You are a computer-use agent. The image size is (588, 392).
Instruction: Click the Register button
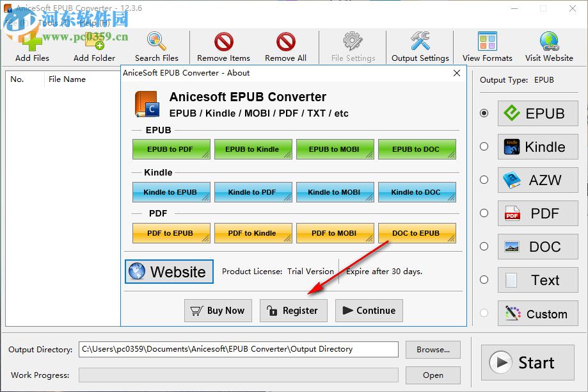[x=293, y=311]
